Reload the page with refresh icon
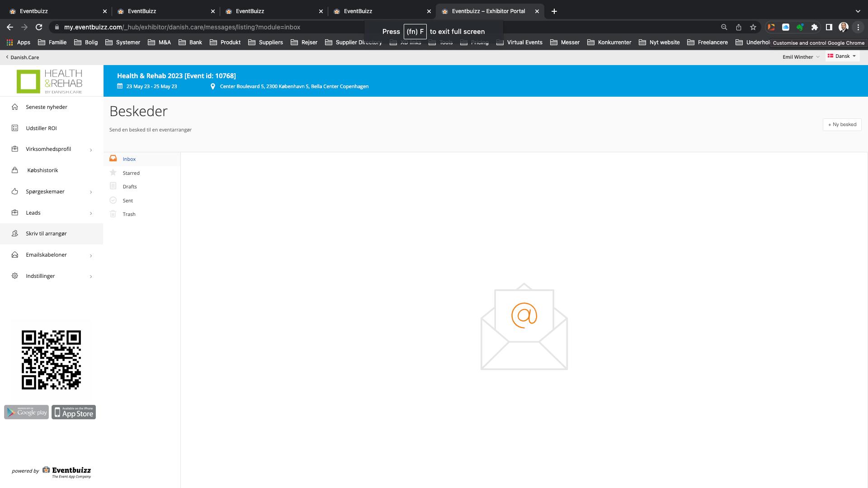This screenshot has width=868, height=488. click(39, 27)
